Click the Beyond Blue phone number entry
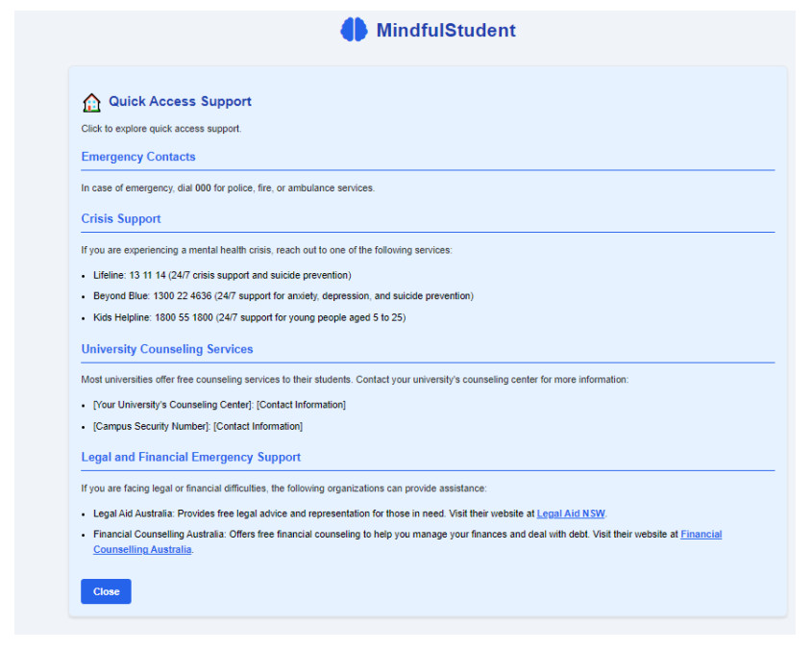This screenshot has height=651, width=812. tap(283, 296)
